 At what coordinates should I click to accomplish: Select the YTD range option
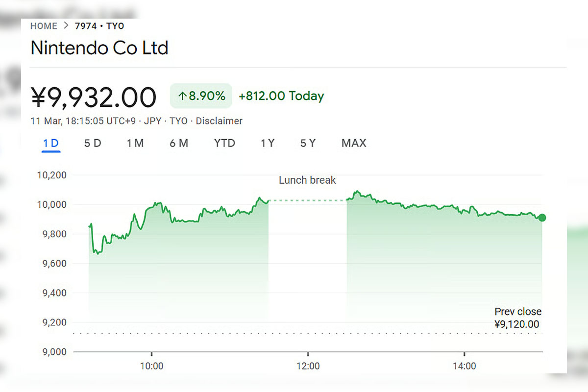(224, 143)
